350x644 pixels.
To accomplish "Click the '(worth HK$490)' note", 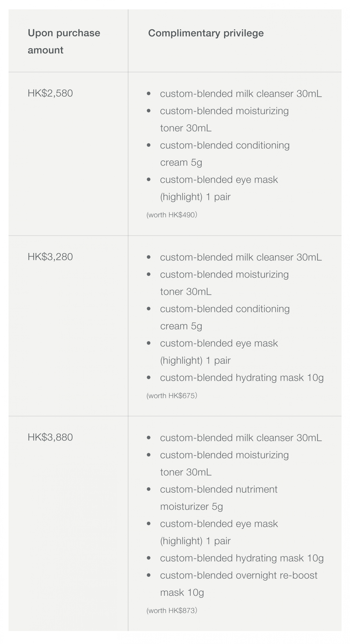I will pos(172,215).
